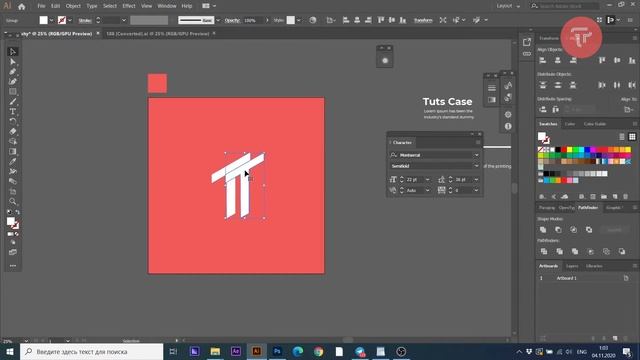Select the Eyedropper tool

click(x=13, y=162)
